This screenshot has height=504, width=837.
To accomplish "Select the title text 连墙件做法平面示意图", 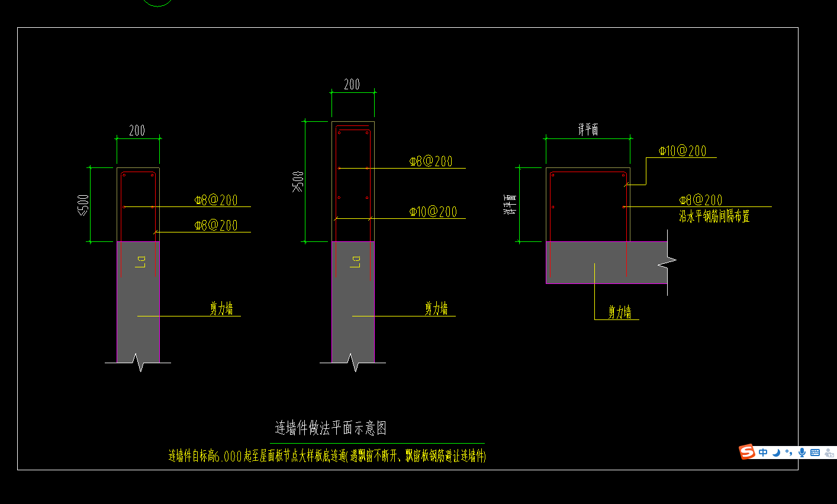I will (x=330, y=428).
